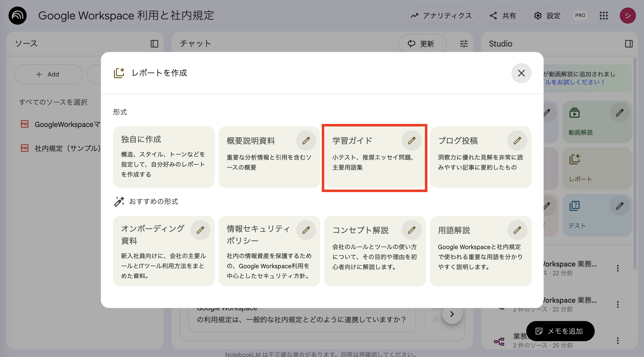Open アナリティクス from the top bar
This screenshot has height=357, width=644.
(442, 16)
